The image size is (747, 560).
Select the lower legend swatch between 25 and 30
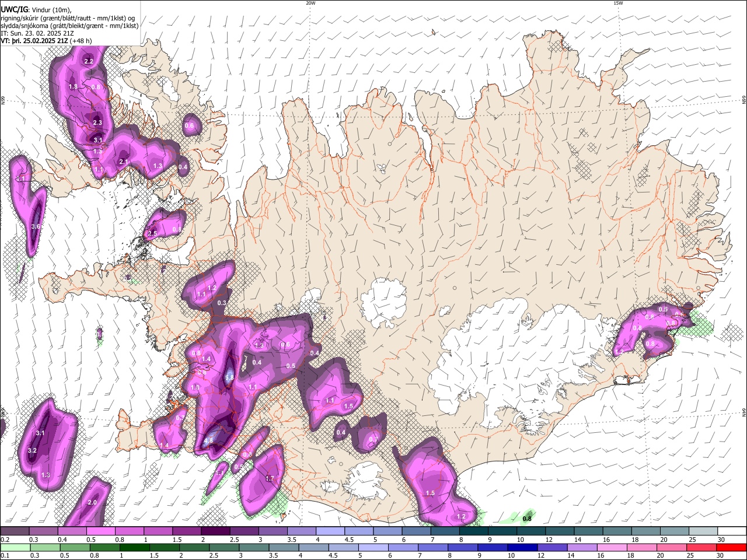click(x=701, y=547)
